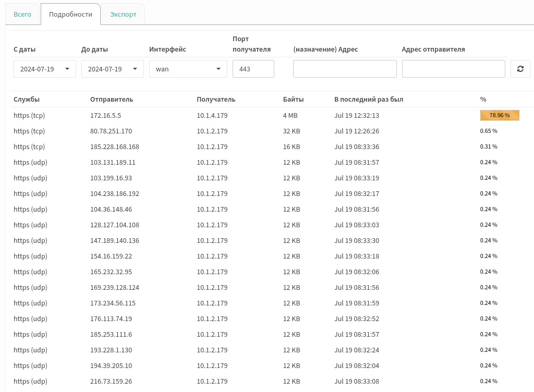The height and width of the screenshot is (392, 534).
Task: Click the 0.31 % percentage value
Action: pyautogui.click(x=489, y=146)
